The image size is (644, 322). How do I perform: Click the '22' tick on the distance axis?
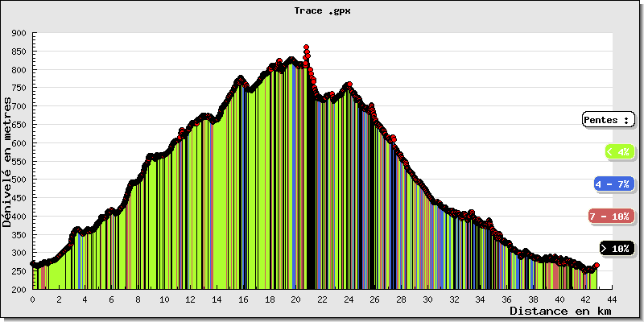tap(322, 299)
